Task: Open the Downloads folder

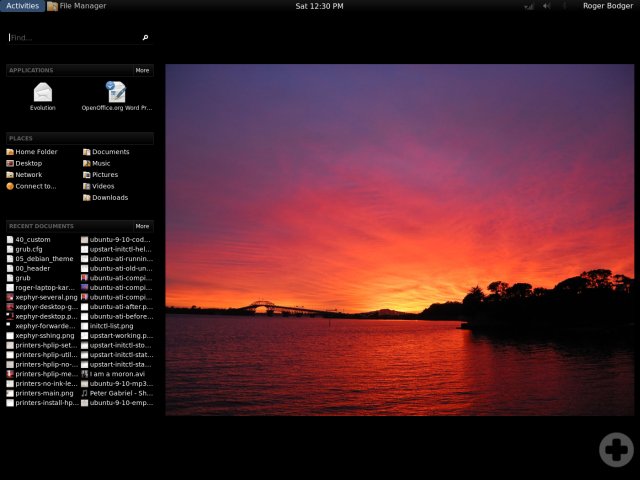Action: pyautogui.click(x=105, y=198)
